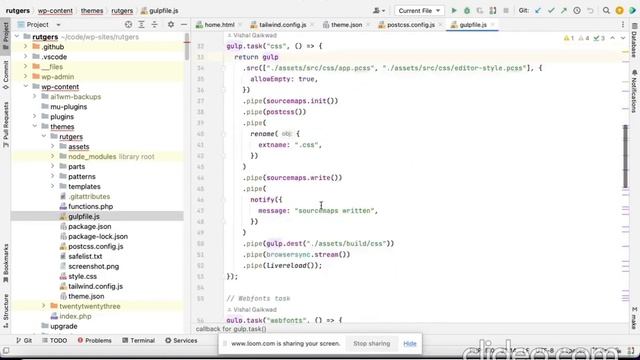Open the Git tool window tab

tap(24, 340)
